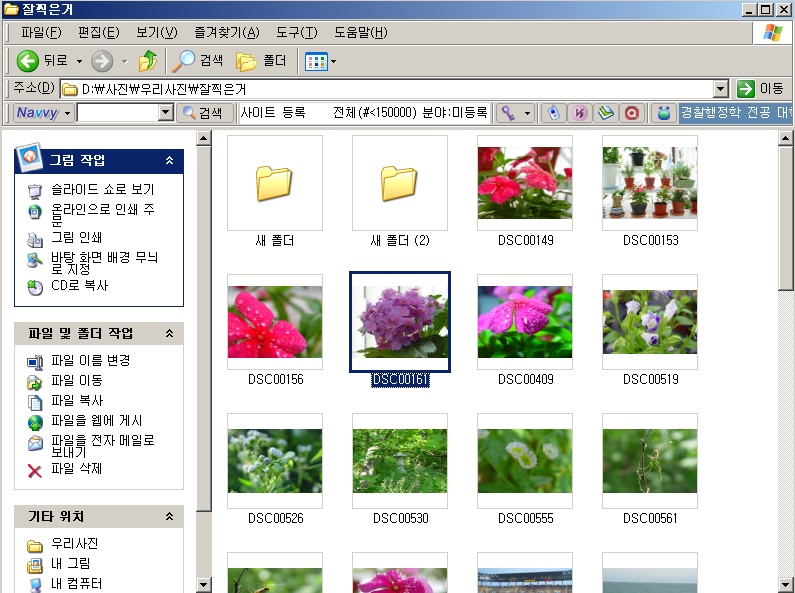795x593 pixels.
Task: Open the view mode dropdown arrow
Action: 333,62
